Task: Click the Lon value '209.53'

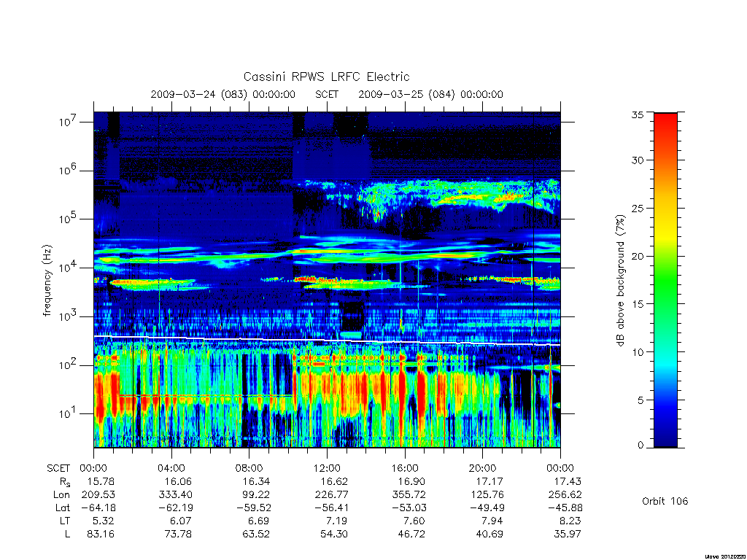Action: 98,495
